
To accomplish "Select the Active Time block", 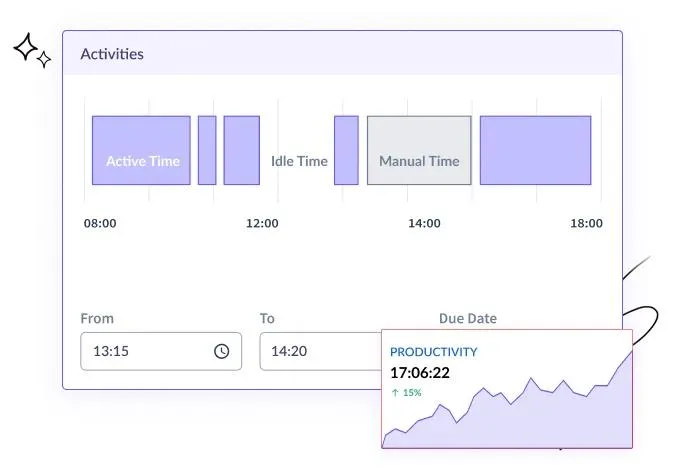I will point(141,150).
